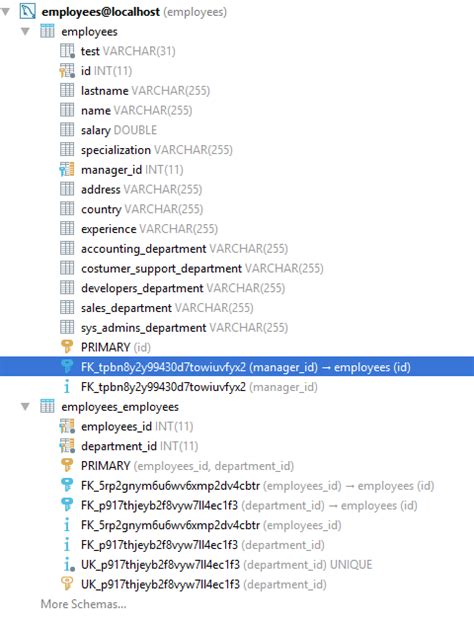474x624 pixels.
Task: Open the More Schemas... link
Action: point(84,604)
